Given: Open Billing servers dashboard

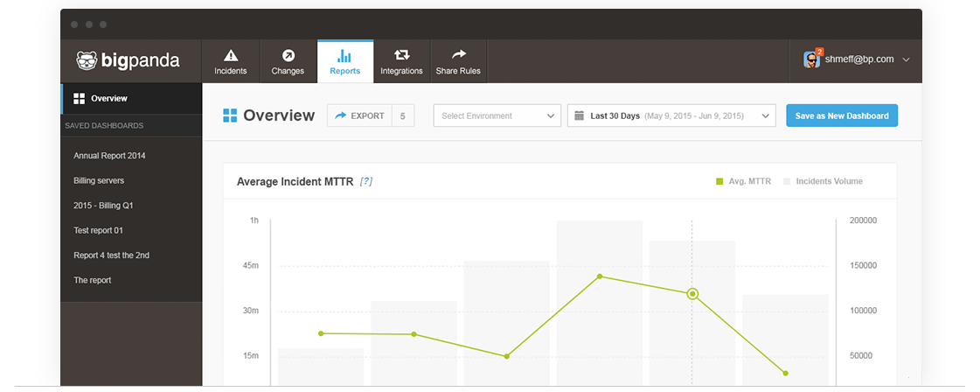Looking at the screenshot, I should (99, 180).
